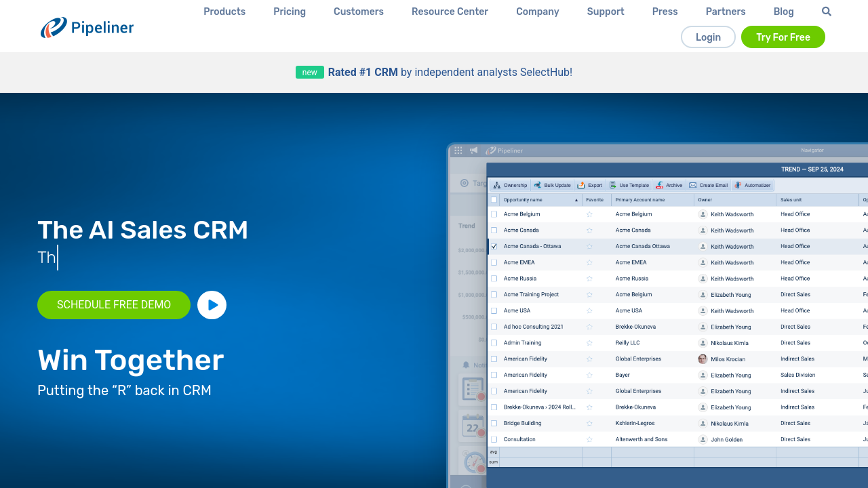This screenshot has height=488, width=868.
Task: Expand the Company navigation menu
Action: [537, 12]
